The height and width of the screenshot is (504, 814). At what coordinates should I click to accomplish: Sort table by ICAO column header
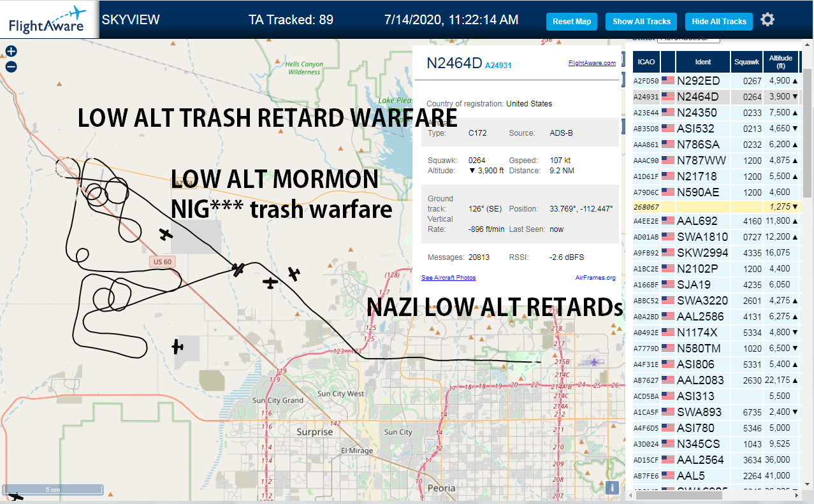646,62
